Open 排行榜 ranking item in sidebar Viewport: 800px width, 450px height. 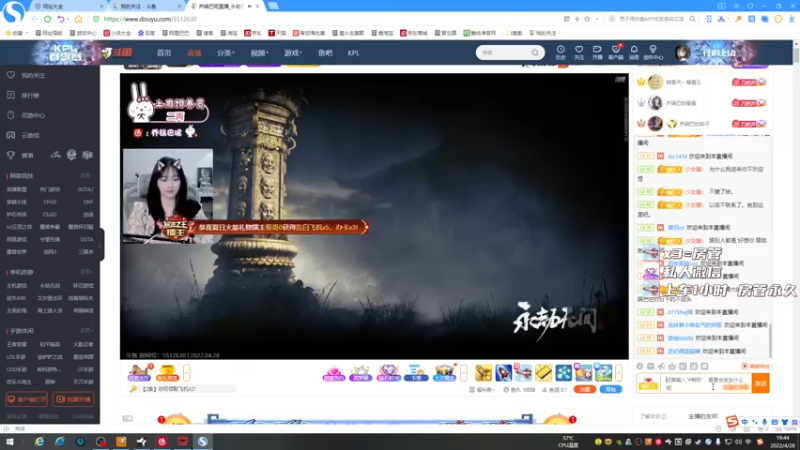[x=24, y=95]
